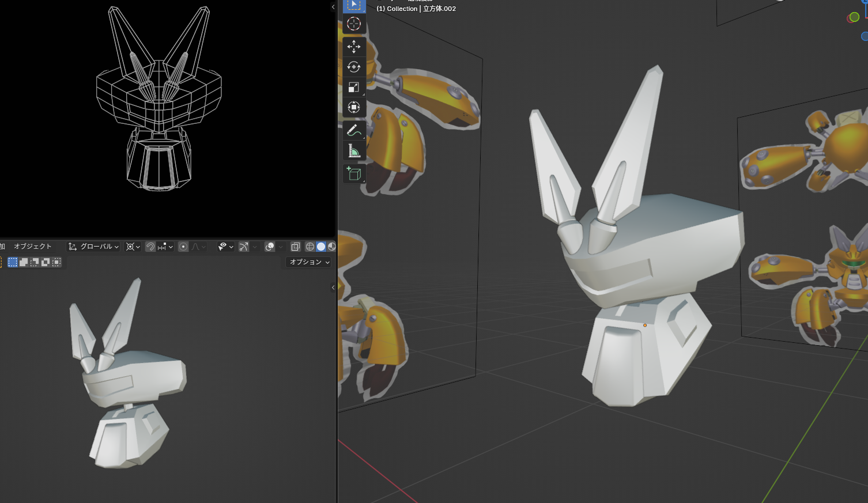Screen dimensions: 868x503
Task: Switch to solid viewport shading
Action: 321,247
